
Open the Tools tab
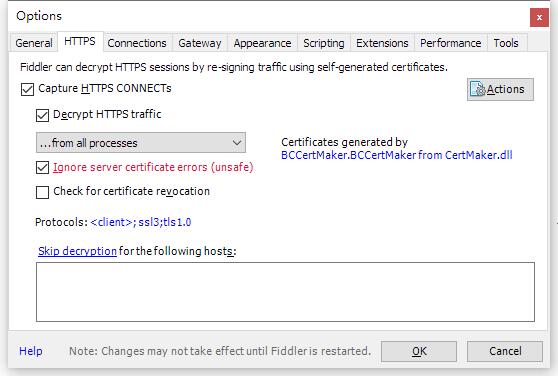pyautogui.click(x=506, y=43)
